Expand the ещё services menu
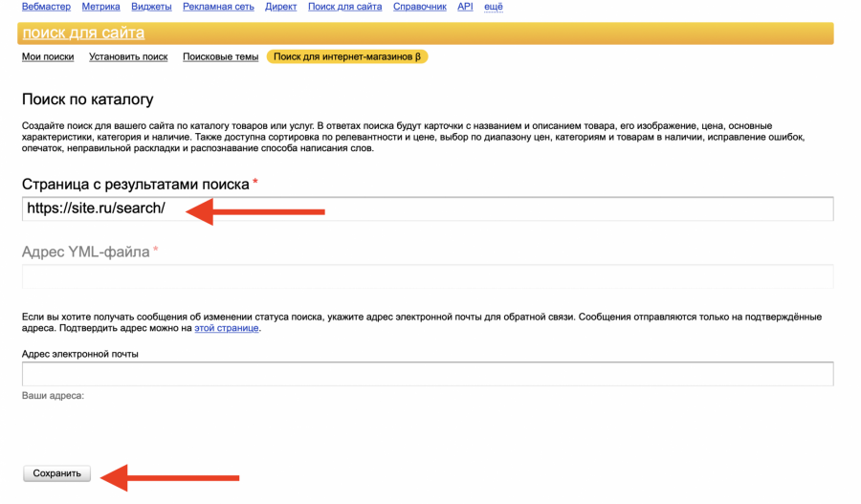 tap(493, 7)
